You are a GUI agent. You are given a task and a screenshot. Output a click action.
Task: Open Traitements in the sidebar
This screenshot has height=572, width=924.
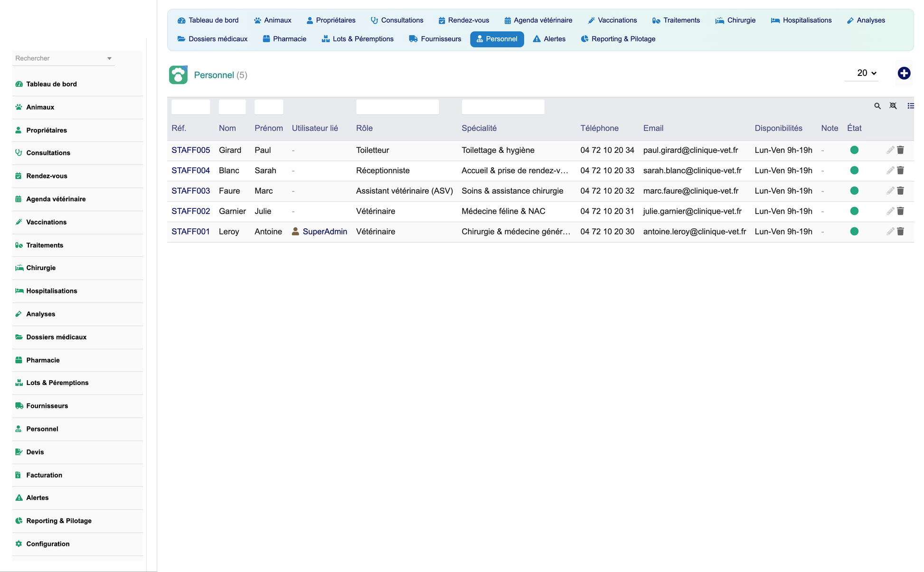pyautogui.click(x=45, y=245)
